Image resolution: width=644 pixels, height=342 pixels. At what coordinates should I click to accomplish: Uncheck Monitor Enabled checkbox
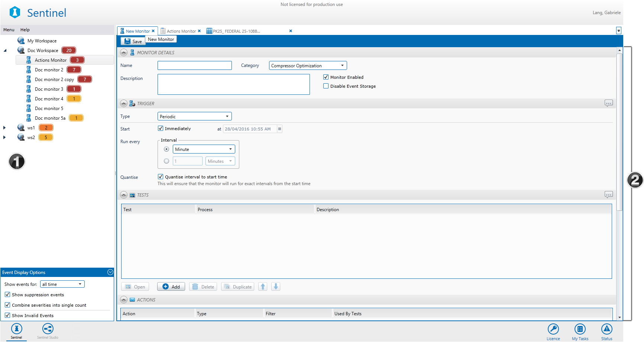[x=326, y=77]
